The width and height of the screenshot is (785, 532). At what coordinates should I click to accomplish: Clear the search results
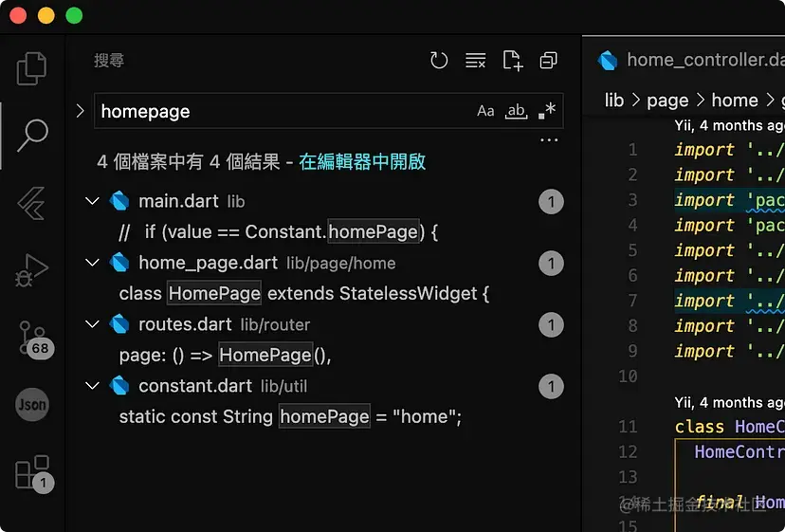coord(475,61)
